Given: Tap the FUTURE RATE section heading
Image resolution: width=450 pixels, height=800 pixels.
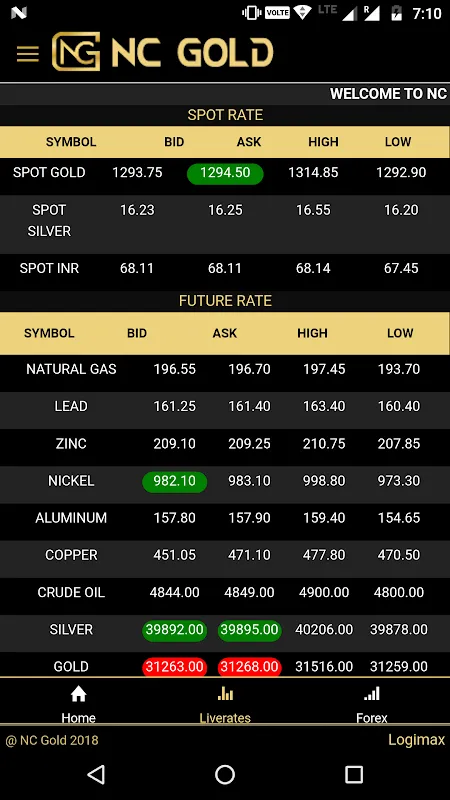Looking at the screenshot, I should (225, 301).
